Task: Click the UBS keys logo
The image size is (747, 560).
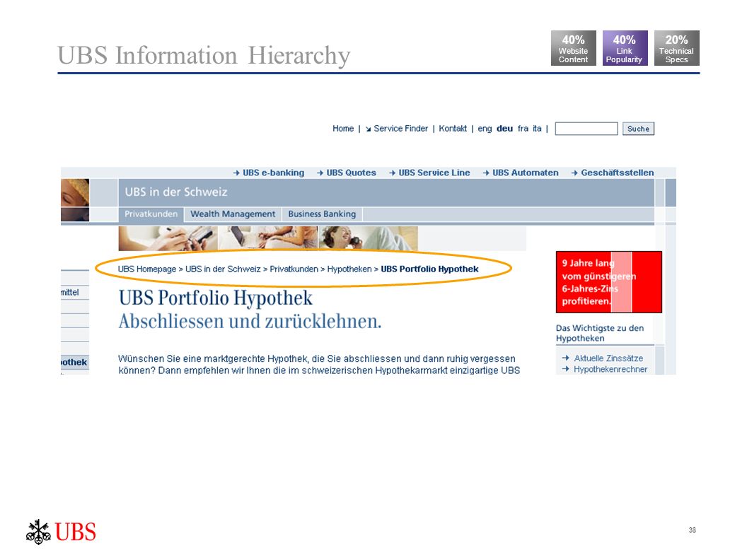Action: coord(39,532)
